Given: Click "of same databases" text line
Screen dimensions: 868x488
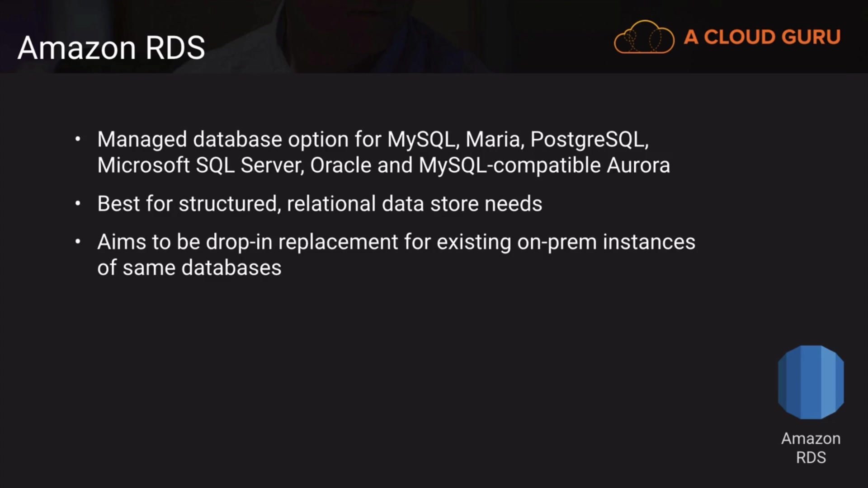Looking at the screenshot, I should 189,268.
